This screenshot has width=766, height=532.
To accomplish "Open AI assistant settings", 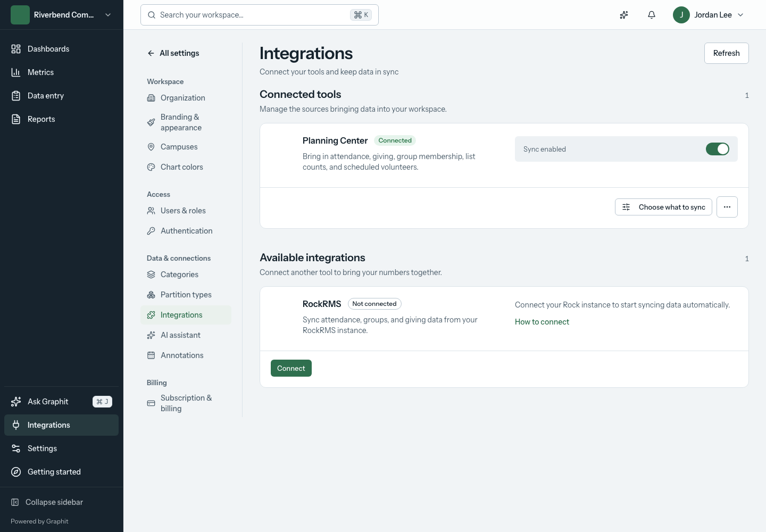I will 186,335.
